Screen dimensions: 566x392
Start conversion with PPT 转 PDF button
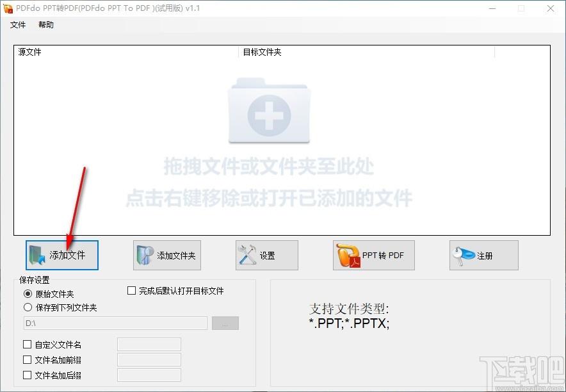(374, 255)
